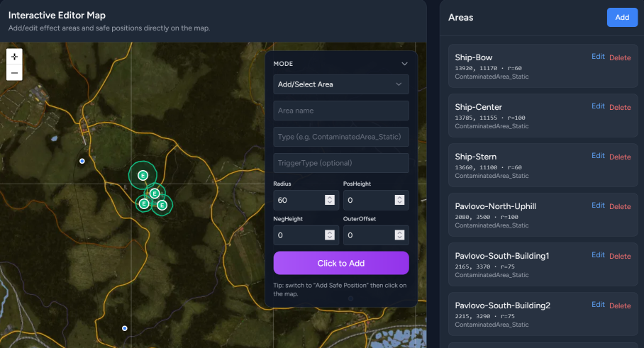Click the NegHeight stepper arrows
This screenshot has width=644, height=348.
[x=330, y=235]
